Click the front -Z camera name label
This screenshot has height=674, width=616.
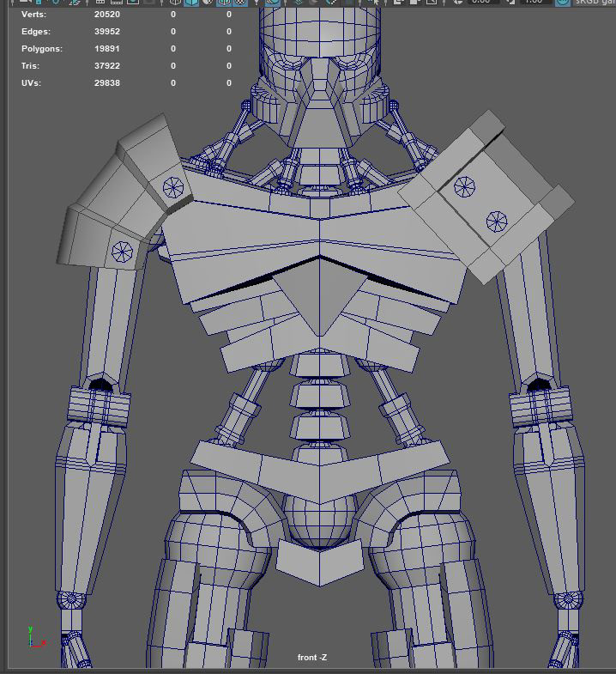[312, 657]
